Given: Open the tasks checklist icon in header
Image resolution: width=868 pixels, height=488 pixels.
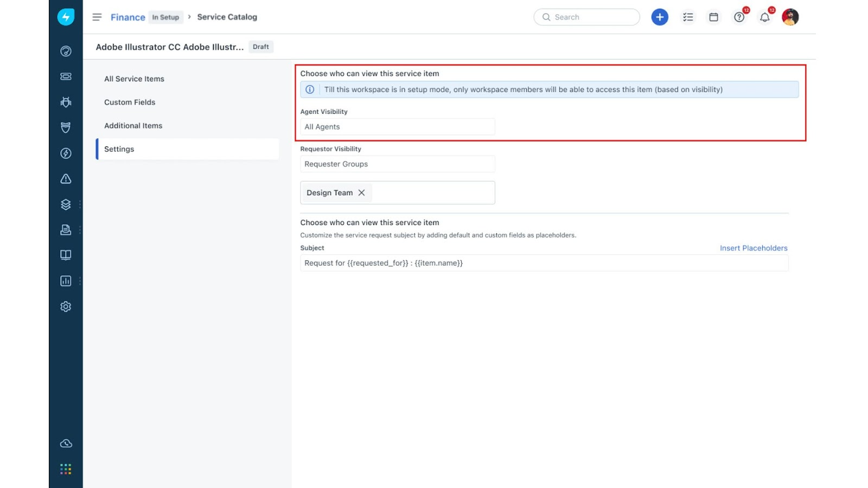Looking at the screenshot, I should 688,17.
